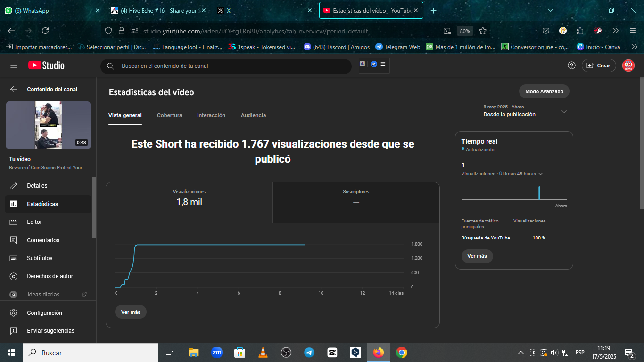The height and width of the screenshot is (362, 644).
Task: Open Derechos de autor in the sidebar
Action: coord(49,276)
